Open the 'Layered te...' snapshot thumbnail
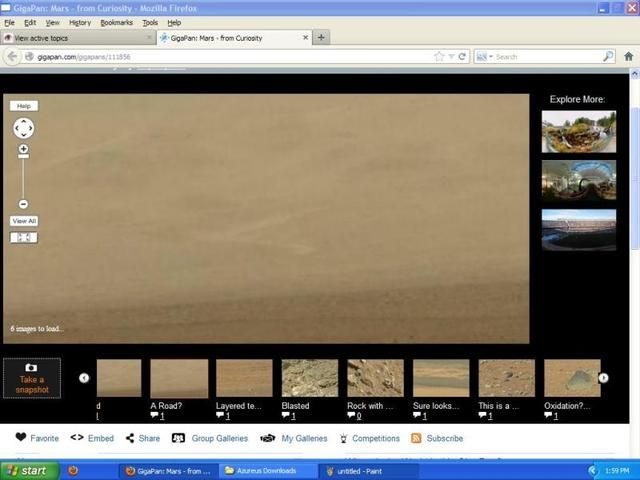The height and width of the screenshot is (480, 640). [x=244, y=378]
